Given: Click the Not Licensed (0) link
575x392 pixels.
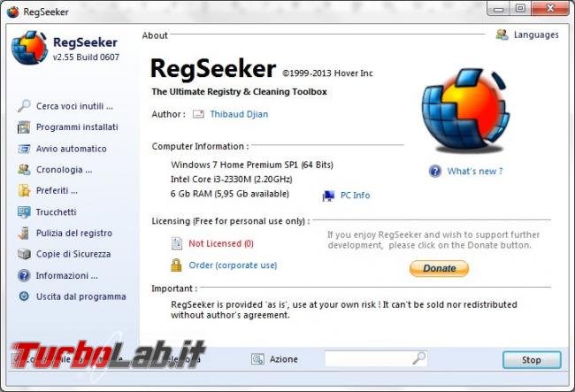Looking at the screenshot, I should pyautogui.click(x=221, y=243).
